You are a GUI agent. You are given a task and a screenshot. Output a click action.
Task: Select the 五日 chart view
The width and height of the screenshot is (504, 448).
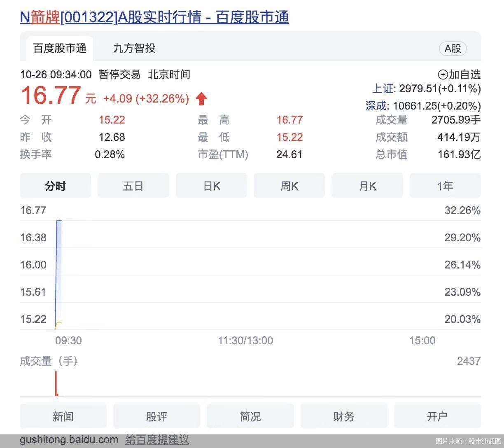tap(133, 186)
